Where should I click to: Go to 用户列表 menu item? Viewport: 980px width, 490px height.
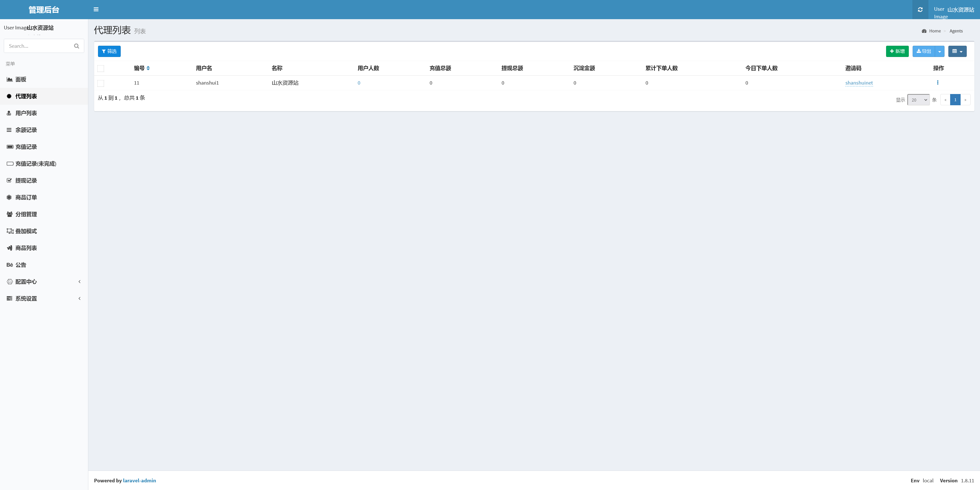[x=26, y=113]
